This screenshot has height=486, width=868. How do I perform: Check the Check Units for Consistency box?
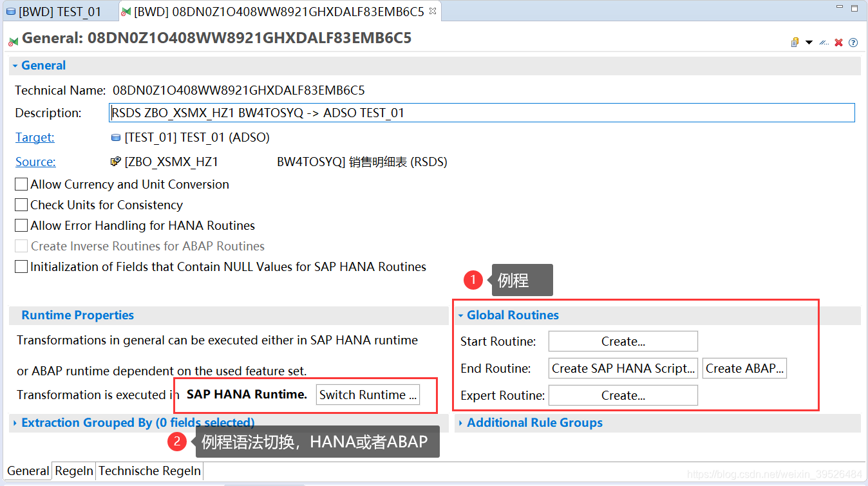pyautogui.click(x=21, y=205)
